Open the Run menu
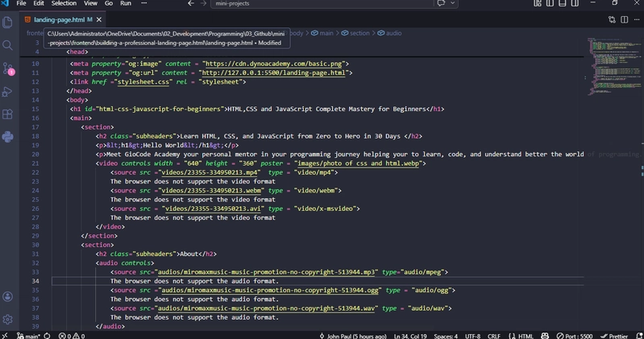Viewport: 644px width, 339px height. (x=126, y=3)
